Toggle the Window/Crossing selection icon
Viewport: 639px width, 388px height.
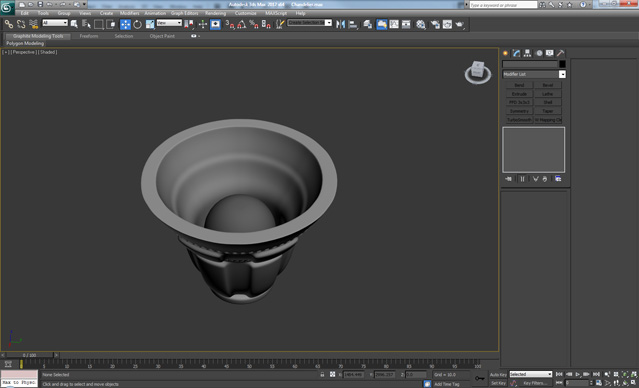pyautogui.click(x=110, y=24)
